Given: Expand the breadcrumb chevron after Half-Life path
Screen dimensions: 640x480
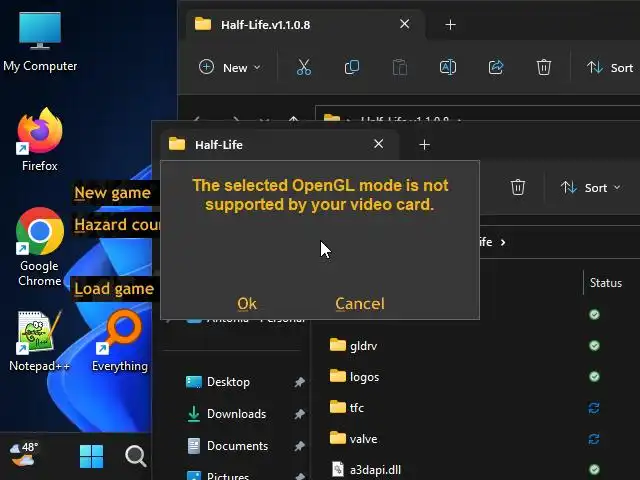Looking at the screenshot, I should [x=503, y=242].
